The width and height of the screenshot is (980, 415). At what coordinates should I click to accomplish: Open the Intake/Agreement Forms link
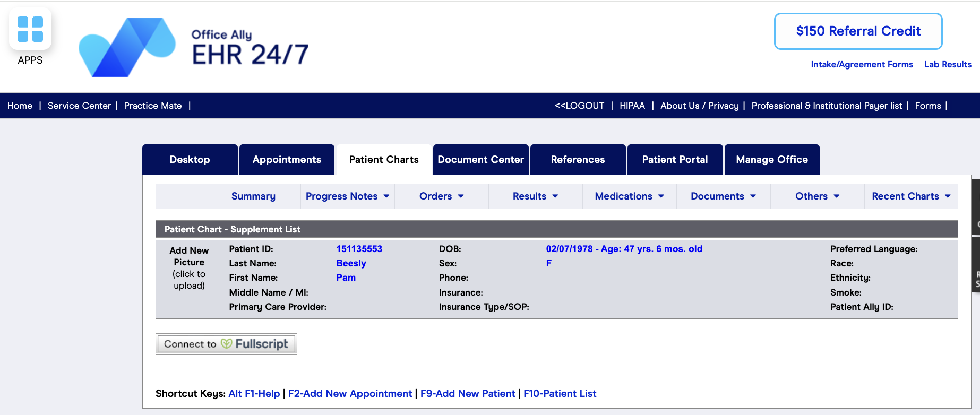(x=862, y=64)
